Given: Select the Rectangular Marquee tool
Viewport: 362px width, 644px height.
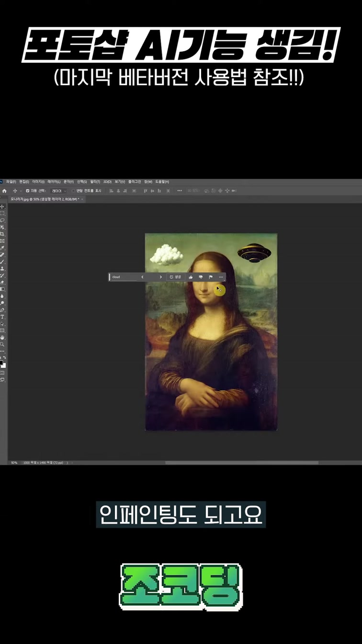Looking at the screenshot, I should coord(2,213).
